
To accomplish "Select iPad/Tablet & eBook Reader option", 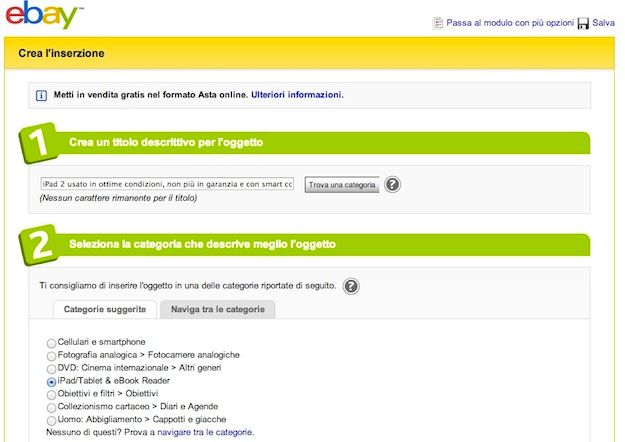I will point(52,381).
